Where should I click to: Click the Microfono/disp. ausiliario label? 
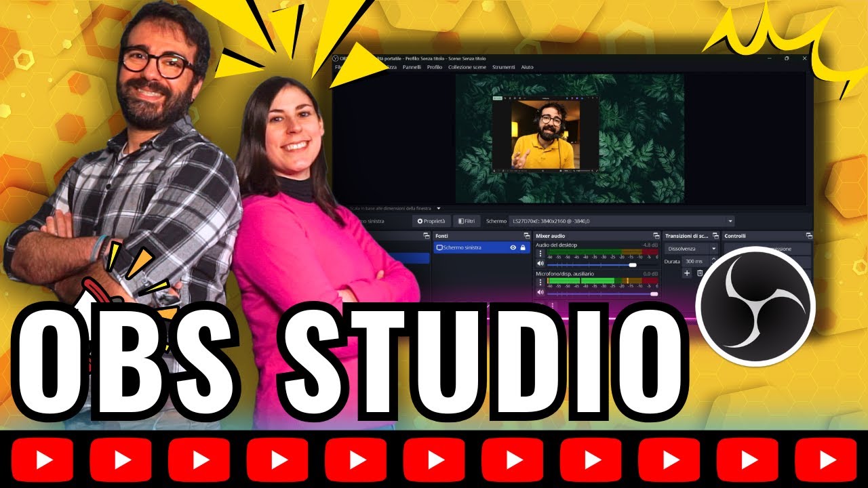point(565,273)
